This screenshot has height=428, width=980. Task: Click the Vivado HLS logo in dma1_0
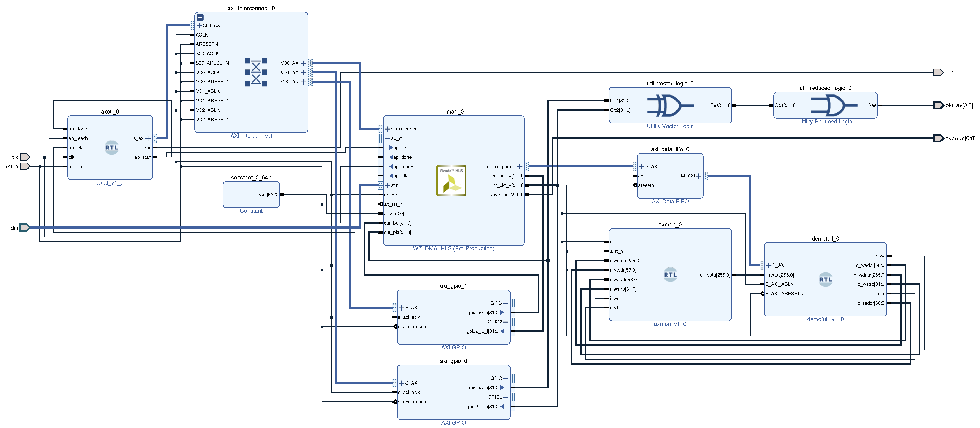click(451, 181)
